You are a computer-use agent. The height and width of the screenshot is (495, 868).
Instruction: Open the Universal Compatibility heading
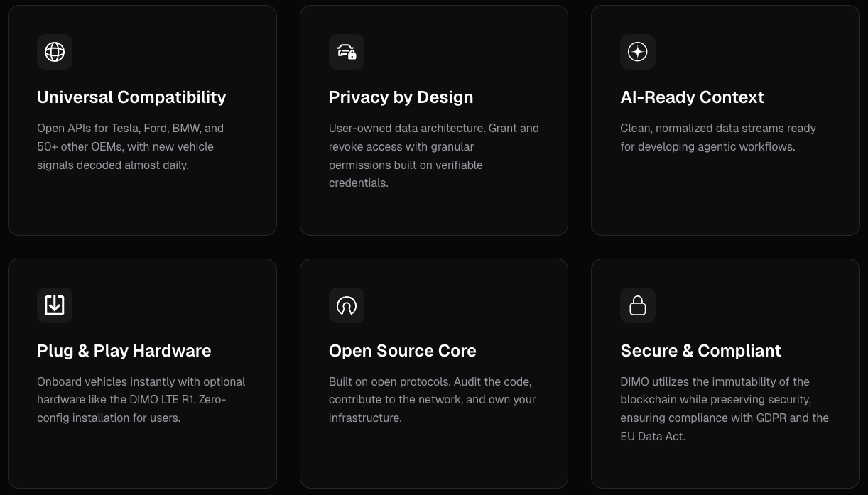[131, 97]
